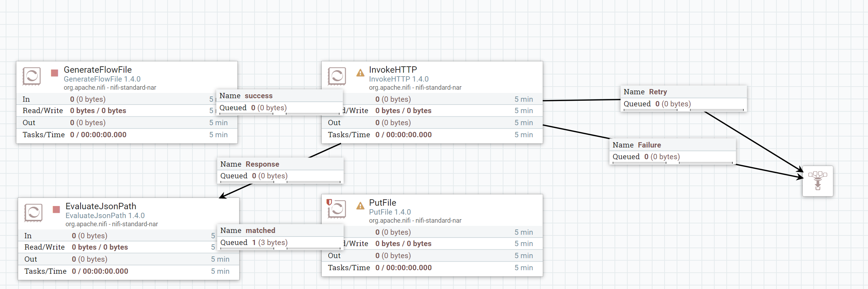Click the red stopped indicator on EvaluateJsonPath

pos(56,210)
